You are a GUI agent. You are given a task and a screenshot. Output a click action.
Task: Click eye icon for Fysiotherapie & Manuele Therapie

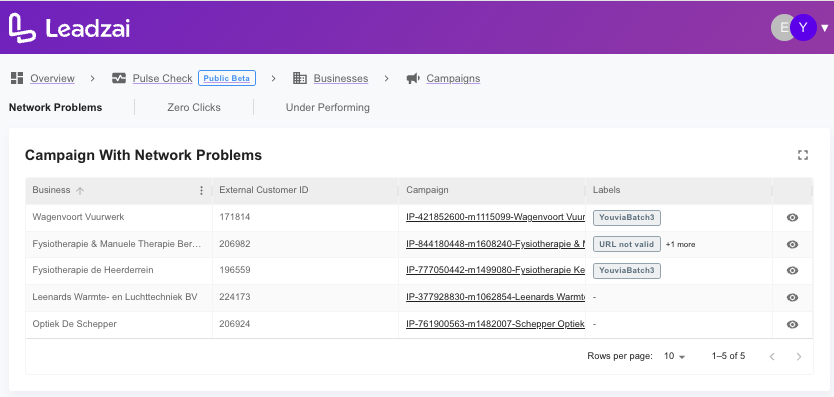[793, 244]
